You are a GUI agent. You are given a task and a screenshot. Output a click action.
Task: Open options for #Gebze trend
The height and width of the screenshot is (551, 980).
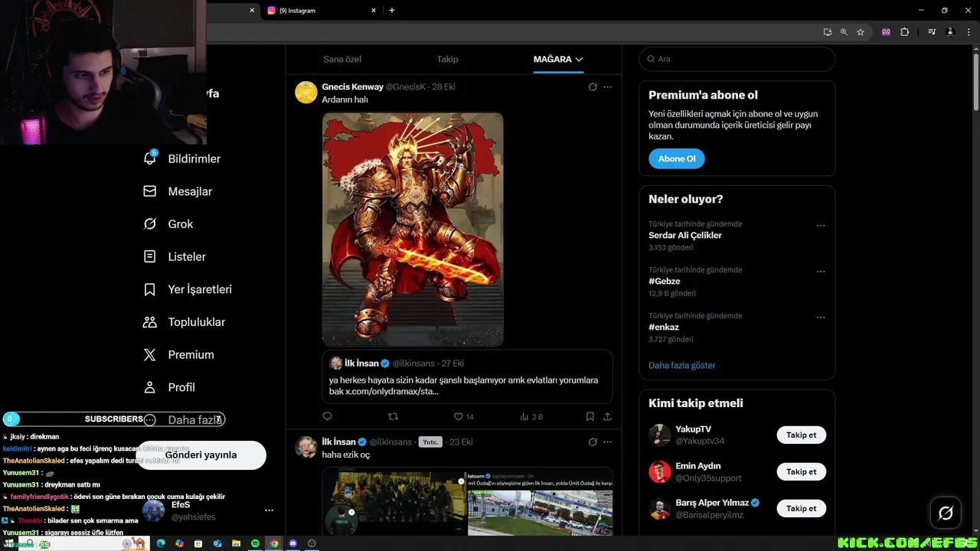pyautogui.click(x=821, y=272)
